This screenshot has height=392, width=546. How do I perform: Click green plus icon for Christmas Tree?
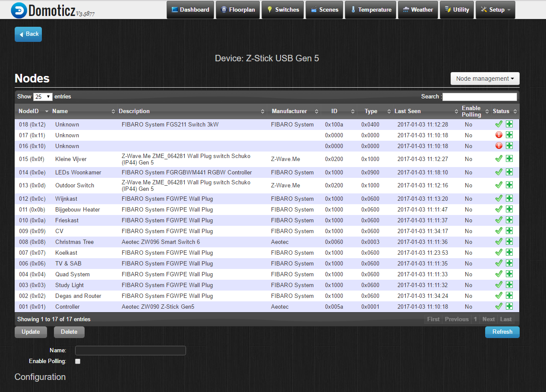(509, 241)
